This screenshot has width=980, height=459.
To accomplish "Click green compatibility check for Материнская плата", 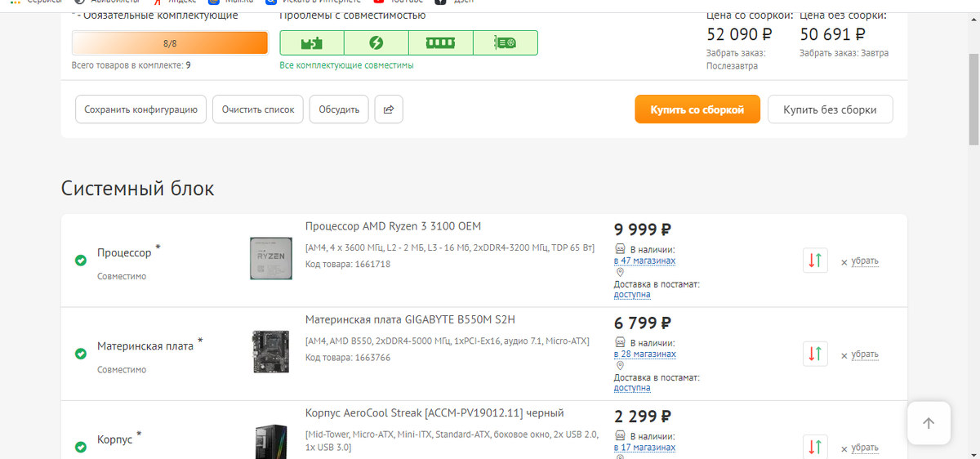I will 81,354.
